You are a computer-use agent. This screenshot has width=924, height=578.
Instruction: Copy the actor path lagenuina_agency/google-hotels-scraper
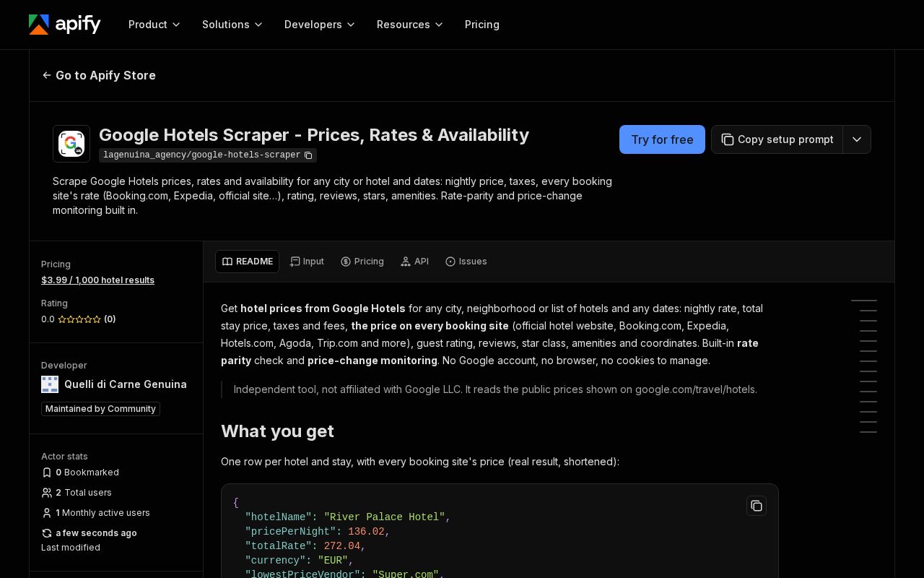coord(308,155)
